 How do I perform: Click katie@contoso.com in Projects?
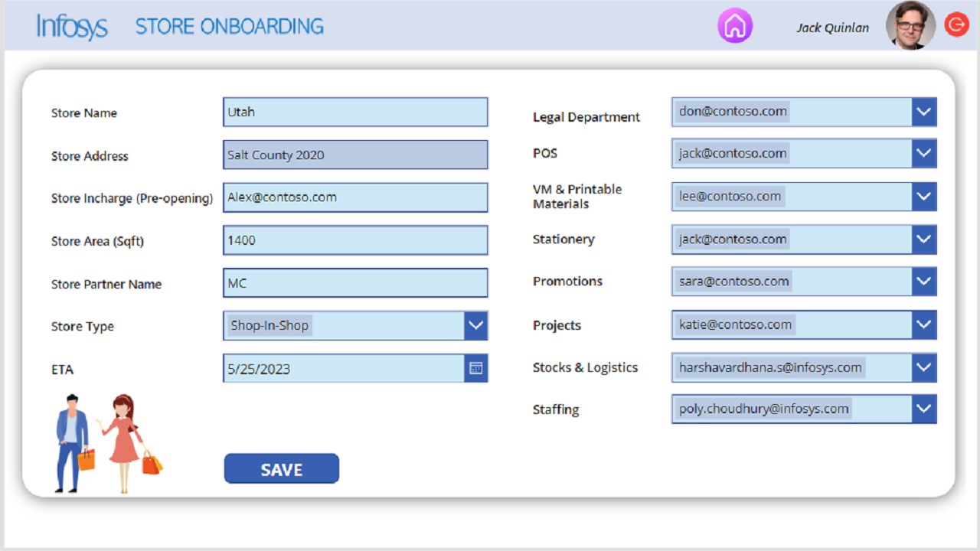click(736, 325)
